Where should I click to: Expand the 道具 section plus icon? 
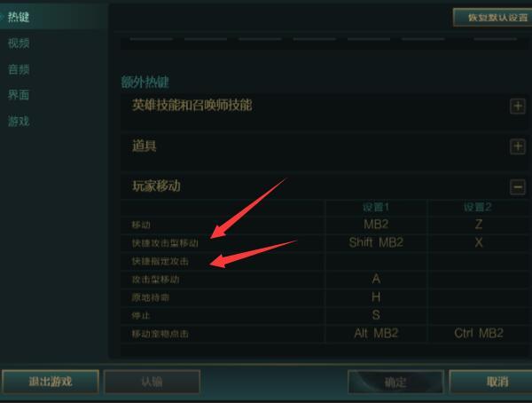coord(518,146)
